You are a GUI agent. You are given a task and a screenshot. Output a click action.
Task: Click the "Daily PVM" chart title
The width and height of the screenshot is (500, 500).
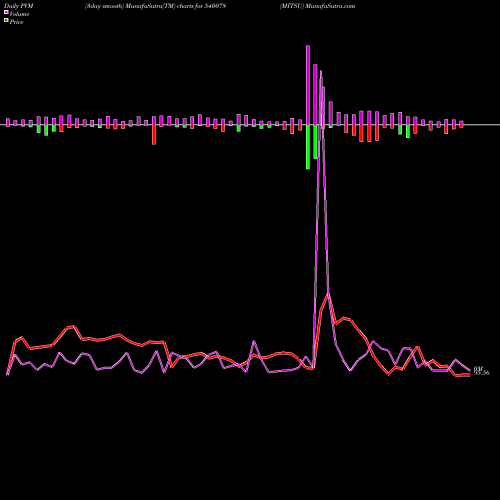coord(19,6)
